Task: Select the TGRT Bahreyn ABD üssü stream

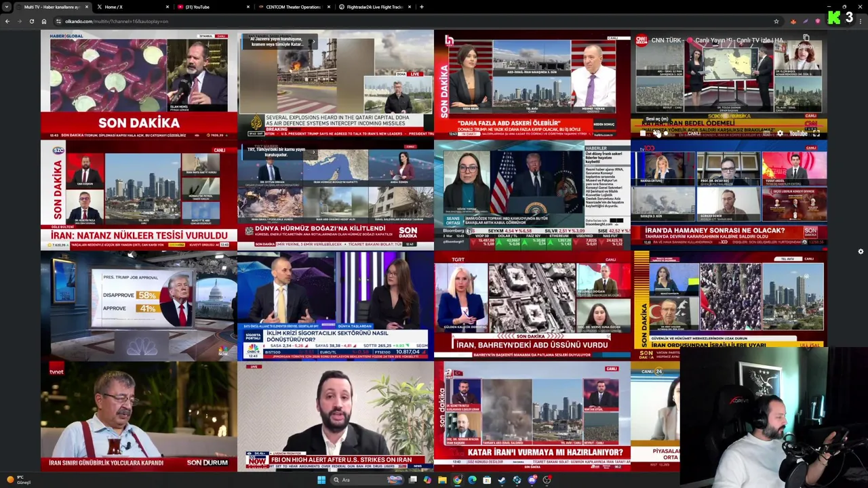Action: 532,306
